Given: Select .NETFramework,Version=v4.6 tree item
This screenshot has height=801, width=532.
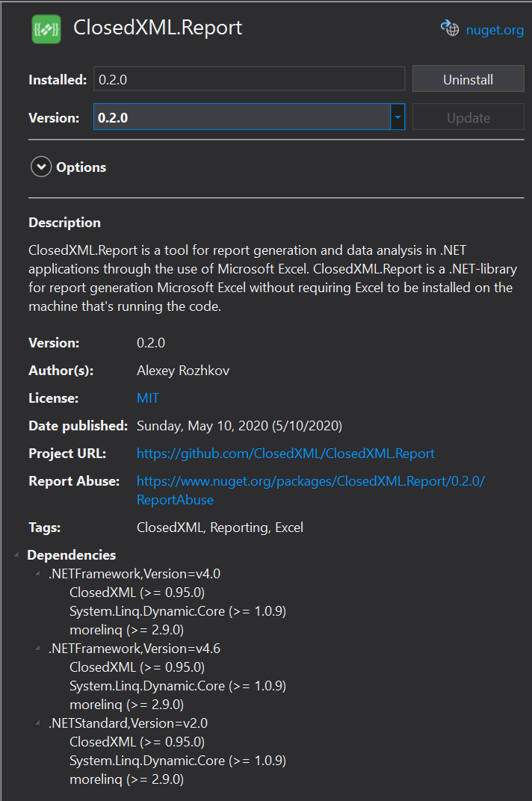Looking at the screenshot, I should 134,649.
